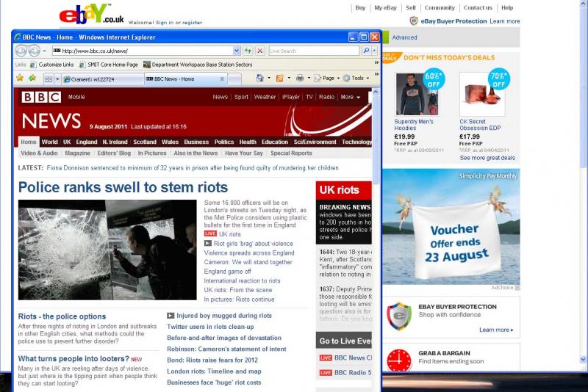Open My eBay in eBay header
The height and width of the screenshot is (392, 588).
click(x=385, y=7)
